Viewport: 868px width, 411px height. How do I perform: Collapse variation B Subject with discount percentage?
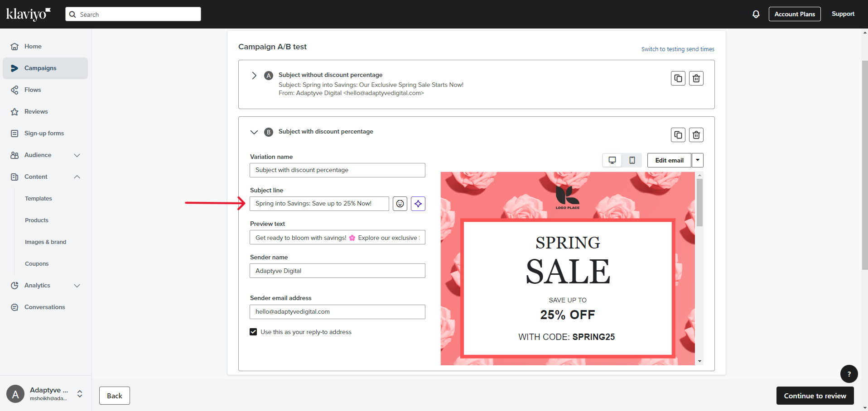(x=254, y=132)
